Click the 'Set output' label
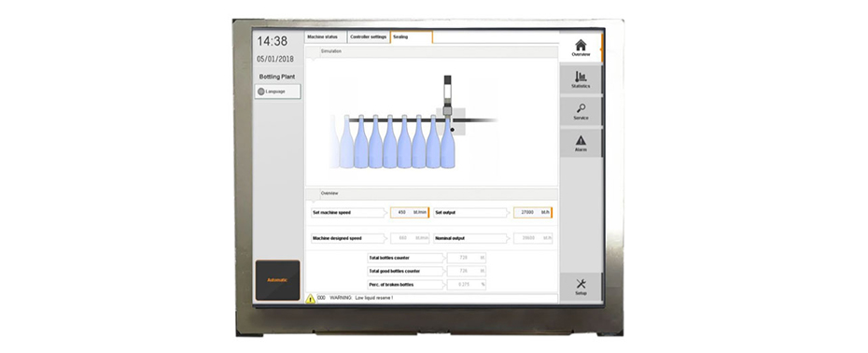 point(445,212)
